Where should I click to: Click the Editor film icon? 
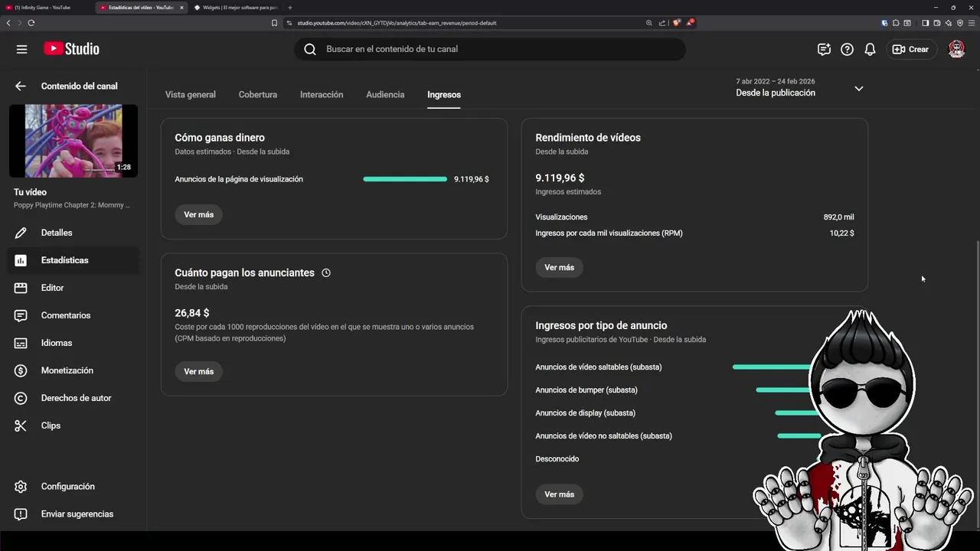coord(21,288)
